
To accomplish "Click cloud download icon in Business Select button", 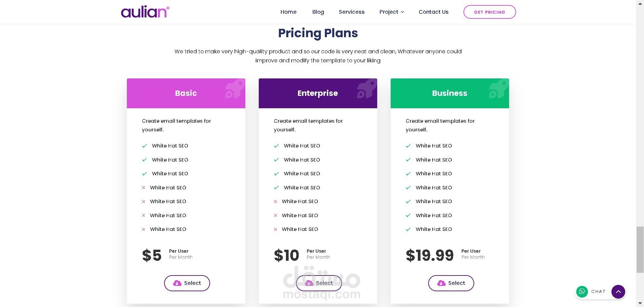I will pyautogui.click(x=441, y=283).
